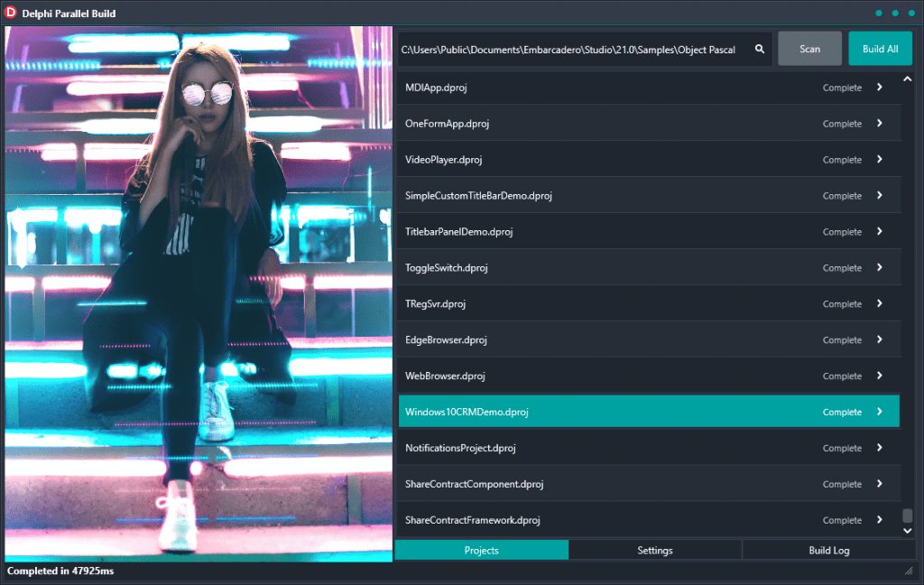Click the search magnifier icon in path field
The height and width of the screenshot is (585, 924).
coord(760,49)
